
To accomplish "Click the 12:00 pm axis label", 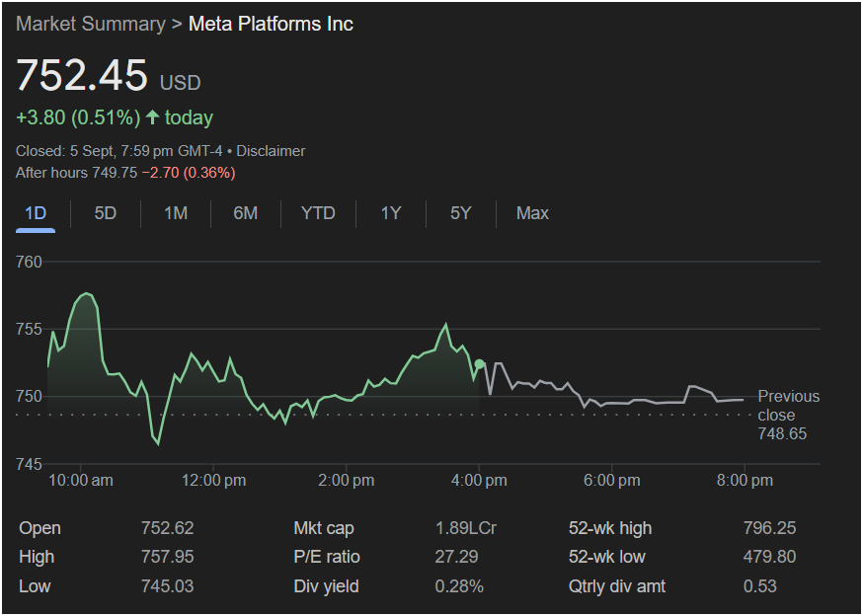I will pyautogui.click(x=213, y=481).
